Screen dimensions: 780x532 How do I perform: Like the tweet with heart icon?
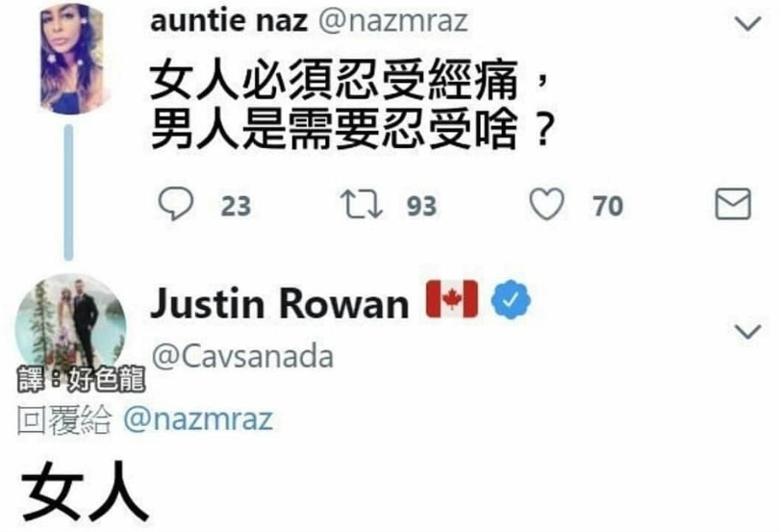pos(546,204)
